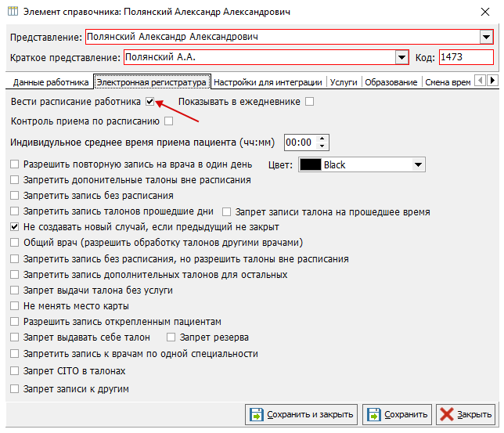Uncheck Вести расписание работника
Screen dimensions: 504x433
click(149, 102)
